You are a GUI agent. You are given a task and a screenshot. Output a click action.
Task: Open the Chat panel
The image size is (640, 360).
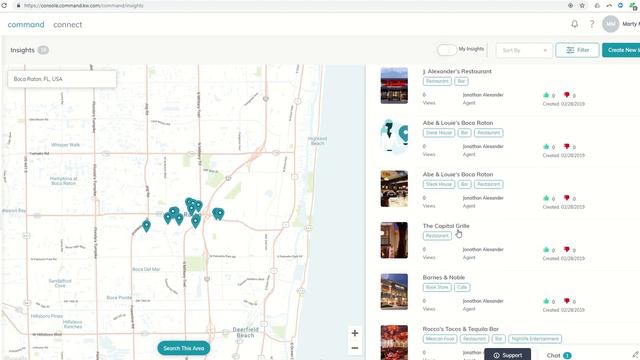(x=558, y=356)
